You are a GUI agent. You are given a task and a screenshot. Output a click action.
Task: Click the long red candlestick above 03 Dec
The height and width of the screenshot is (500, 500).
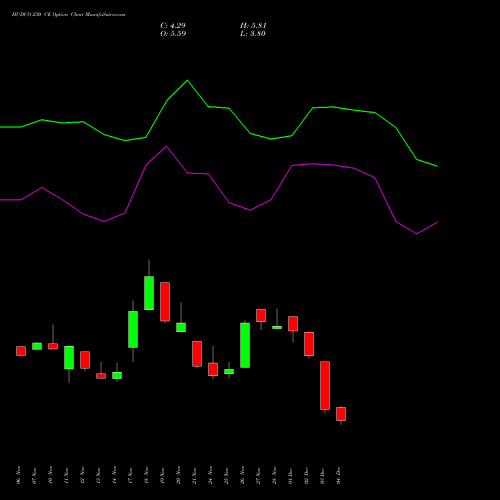[325, 385]
